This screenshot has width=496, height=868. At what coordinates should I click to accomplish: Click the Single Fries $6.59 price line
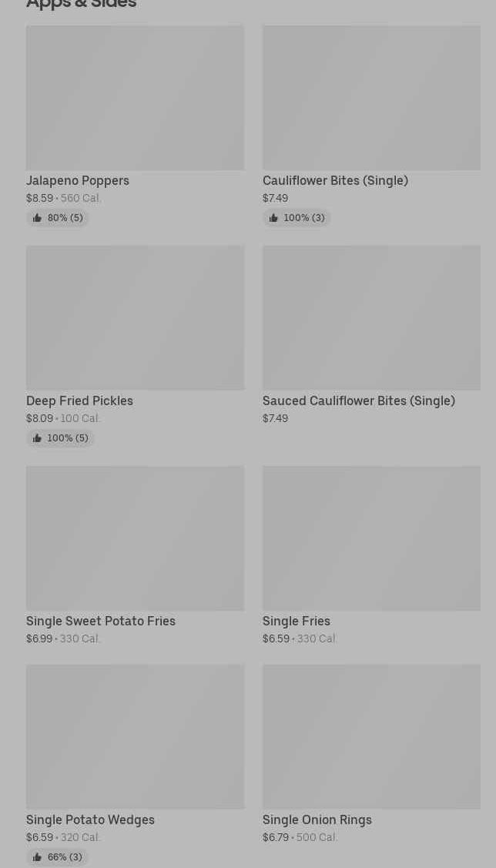tap(300, 638)
